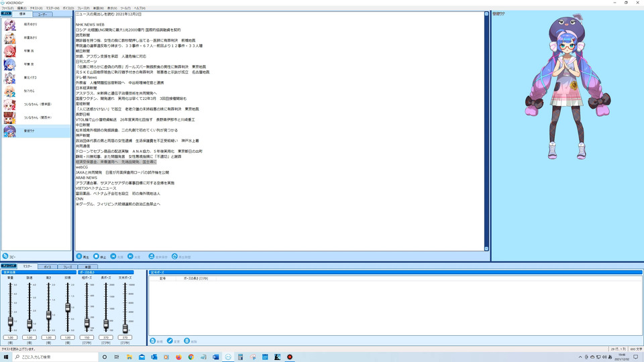This screenshot has height=362, width=644.
Task: Select the 琴葉 葵 voice avatar
Action: pyautogui.click(x=10, y=65)
